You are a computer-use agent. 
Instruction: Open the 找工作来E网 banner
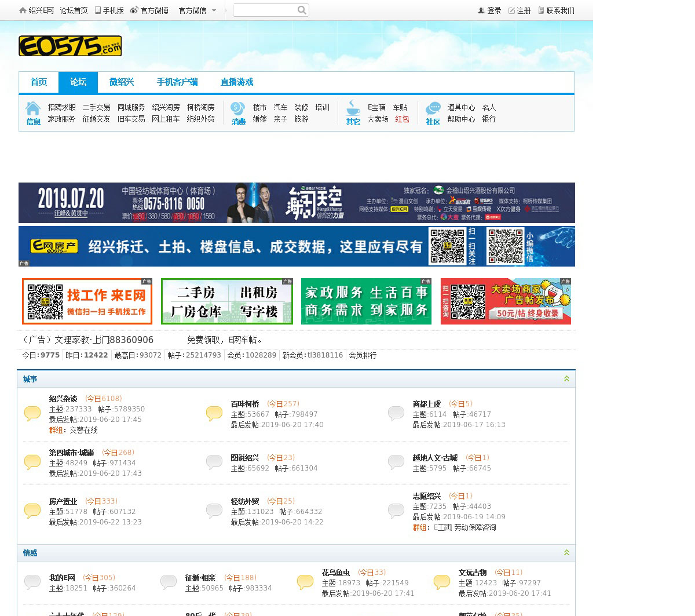tap(87, 301)
